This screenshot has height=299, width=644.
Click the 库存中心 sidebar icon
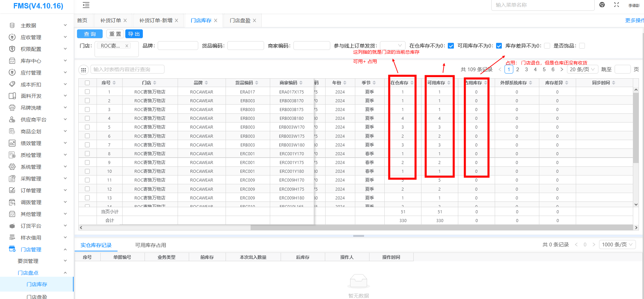pos(12,61)
